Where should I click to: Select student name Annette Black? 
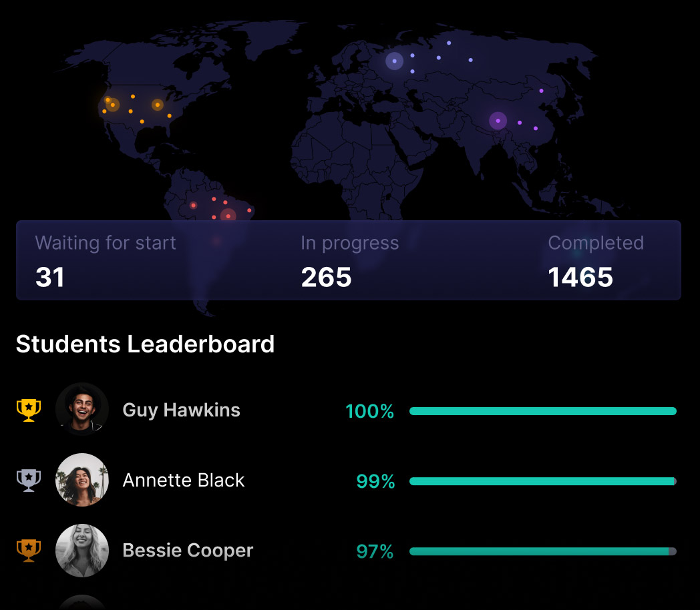click(x=184, y=481)
